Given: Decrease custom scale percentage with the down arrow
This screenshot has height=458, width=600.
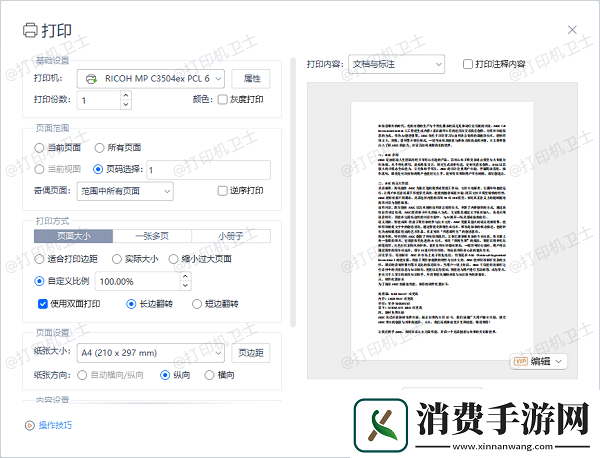Looking at the screenshot, I should [x=185, y=286].
